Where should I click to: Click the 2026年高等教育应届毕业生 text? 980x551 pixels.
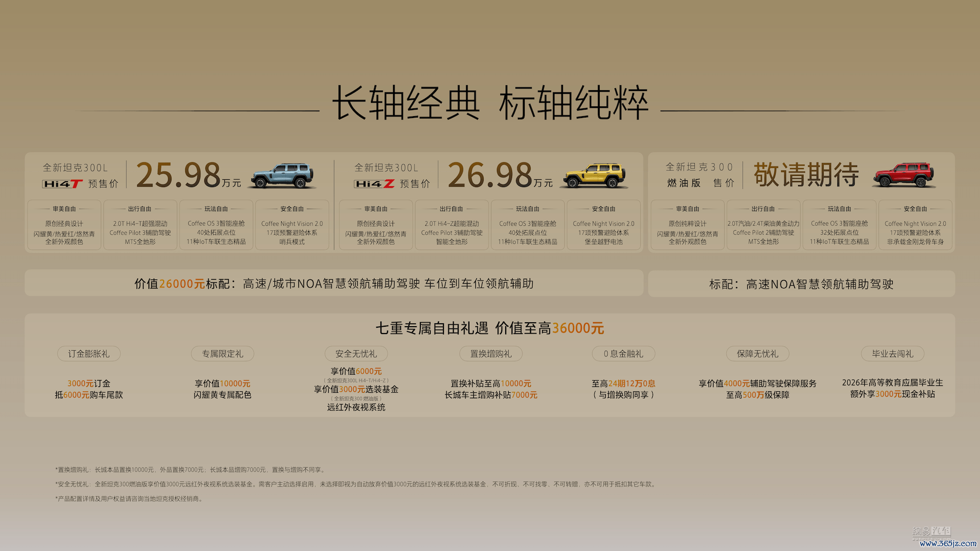coord(893,383)
